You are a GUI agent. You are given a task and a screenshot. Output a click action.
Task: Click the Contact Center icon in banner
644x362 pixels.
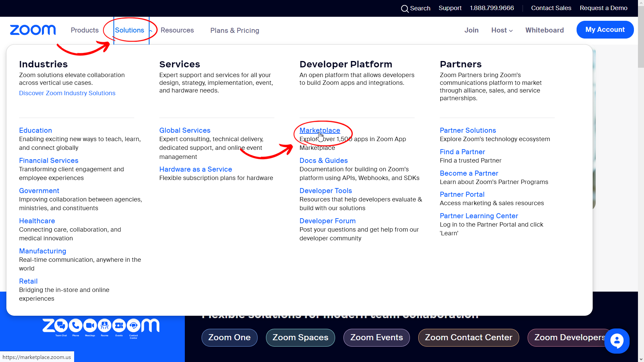(x=133, y=325)
